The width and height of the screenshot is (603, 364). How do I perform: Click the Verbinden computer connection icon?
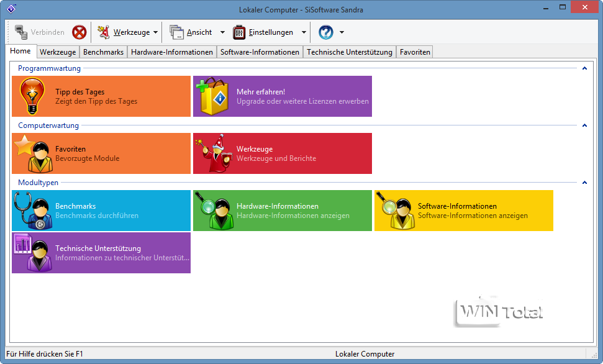20,32
